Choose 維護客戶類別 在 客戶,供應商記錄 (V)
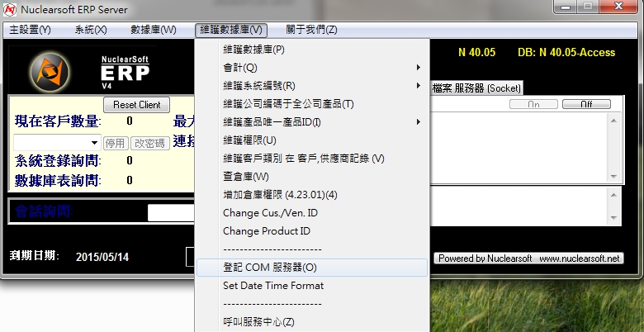The height and width of the screenshot is (332, 644). (x=312, y=159)
